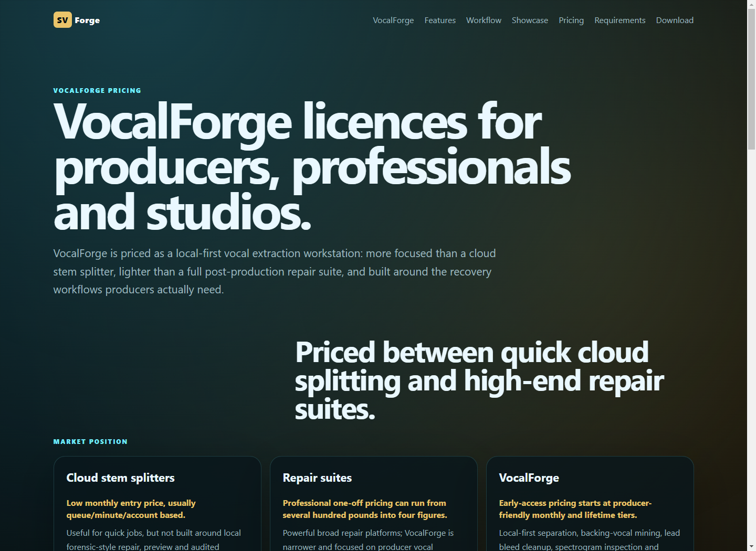Click the VocalForge card heading
This screenshot has height=551, width=756.
pos(529,478)
